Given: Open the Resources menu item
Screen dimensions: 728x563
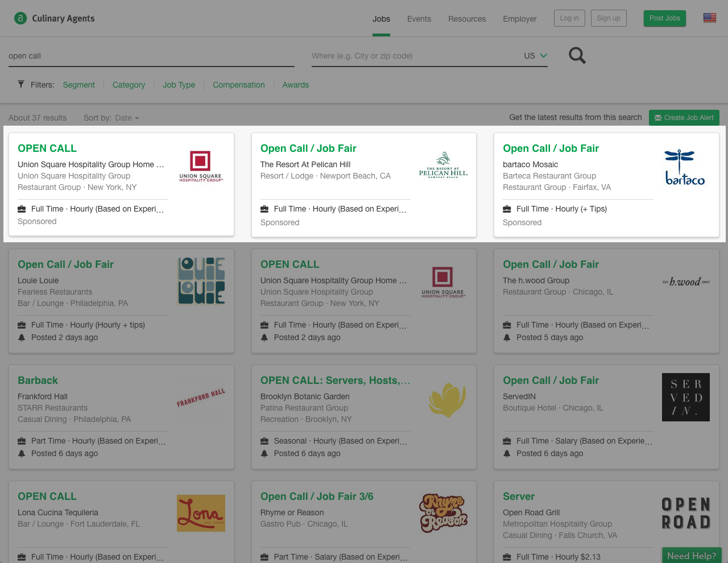Looking at the screenshot, I should coord(467,19).
